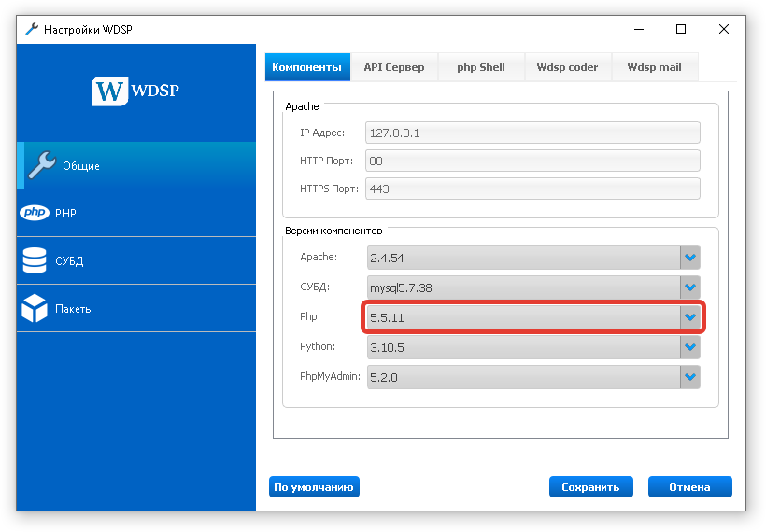Open the СУБД sidebar section

coord(136,260)
